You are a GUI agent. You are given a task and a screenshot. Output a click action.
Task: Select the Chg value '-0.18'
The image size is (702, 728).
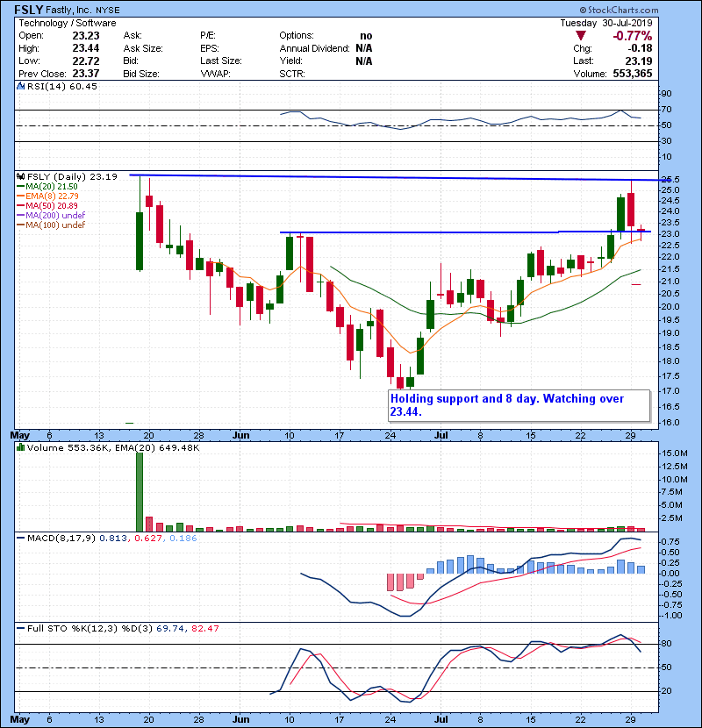[640, 48]
